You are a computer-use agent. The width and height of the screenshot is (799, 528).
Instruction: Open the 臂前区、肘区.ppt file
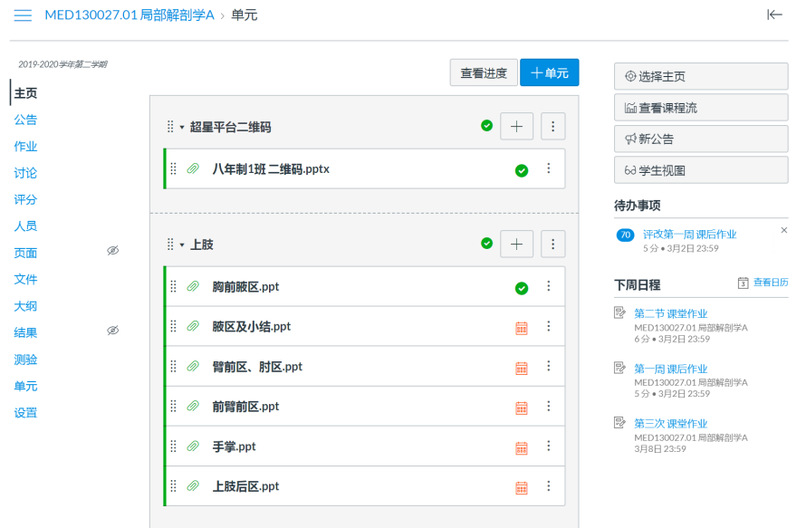257,367
